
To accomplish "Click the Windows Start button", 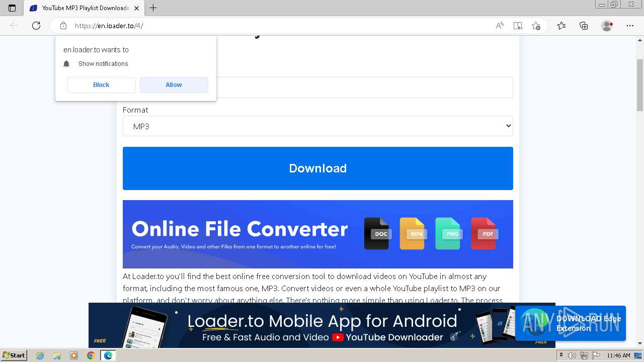I will 14,355.
